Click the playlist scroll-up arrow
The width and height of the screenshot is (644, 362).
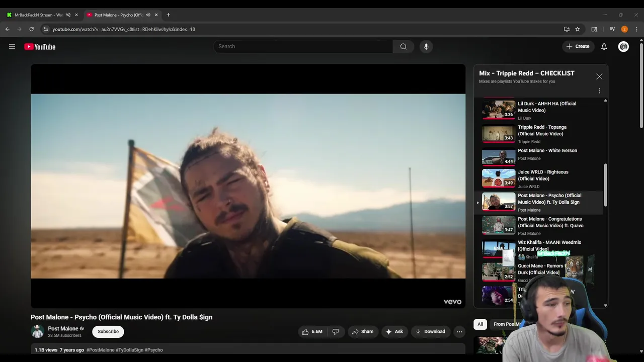(605, 101)
